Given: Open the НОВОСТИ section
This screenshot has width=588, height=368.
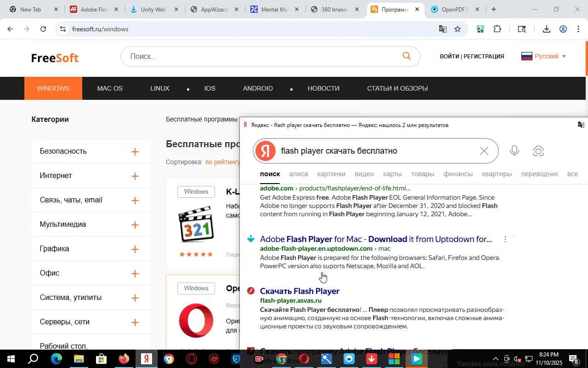Looking at the screenshot, I should [x=323, y=88].
